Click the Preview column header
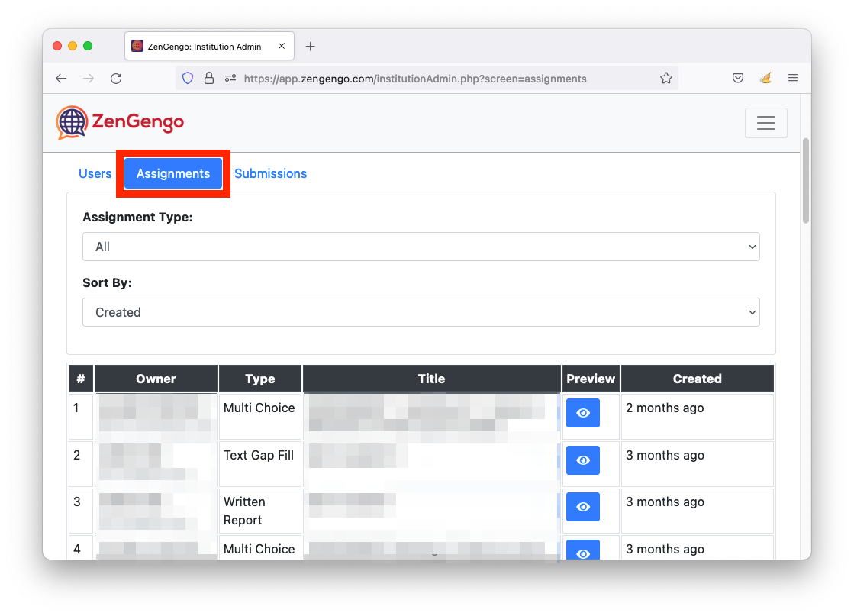 591,379
